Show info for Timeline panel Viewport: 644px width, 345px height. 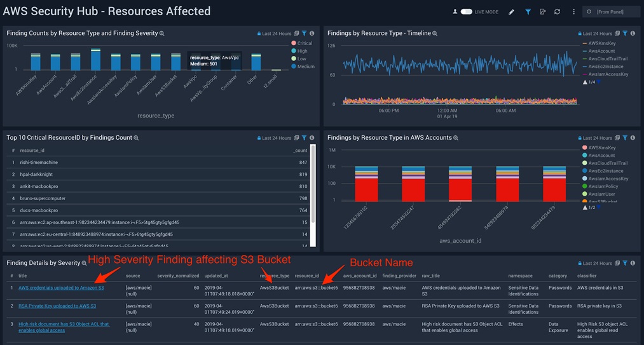point(633,33)
